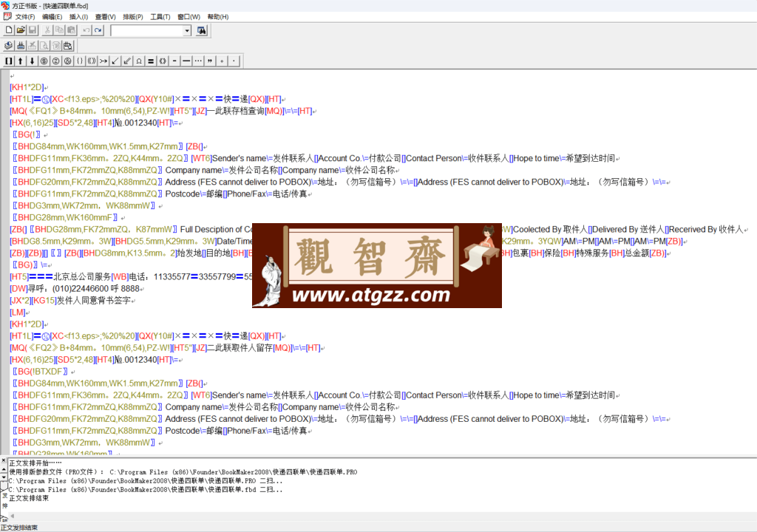This screenshot has height=532, width=757.
Task: Insert closing quotation marks symbol button
Action: [210, 61]
